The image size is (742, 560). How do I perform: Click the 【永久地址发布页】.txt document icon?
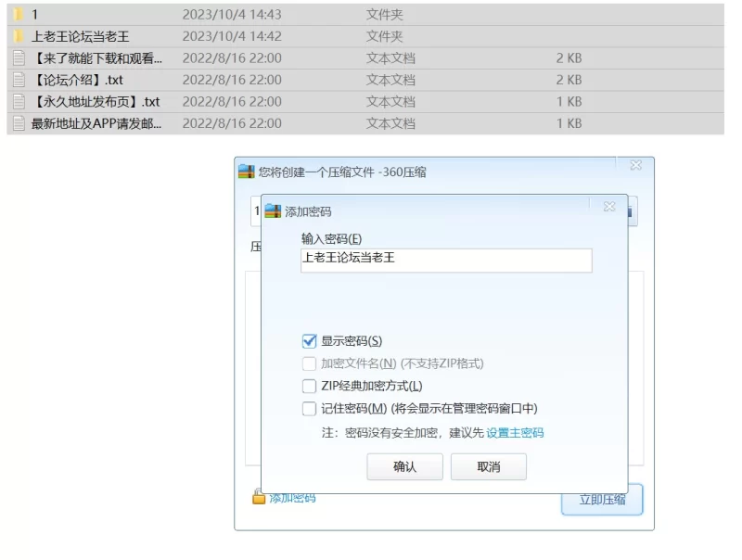(19, 102)
